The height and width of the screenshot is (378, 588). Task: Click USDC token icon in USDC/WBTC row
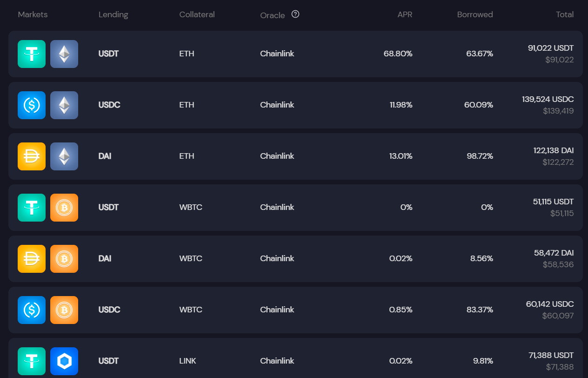click(x=32, y=310)
